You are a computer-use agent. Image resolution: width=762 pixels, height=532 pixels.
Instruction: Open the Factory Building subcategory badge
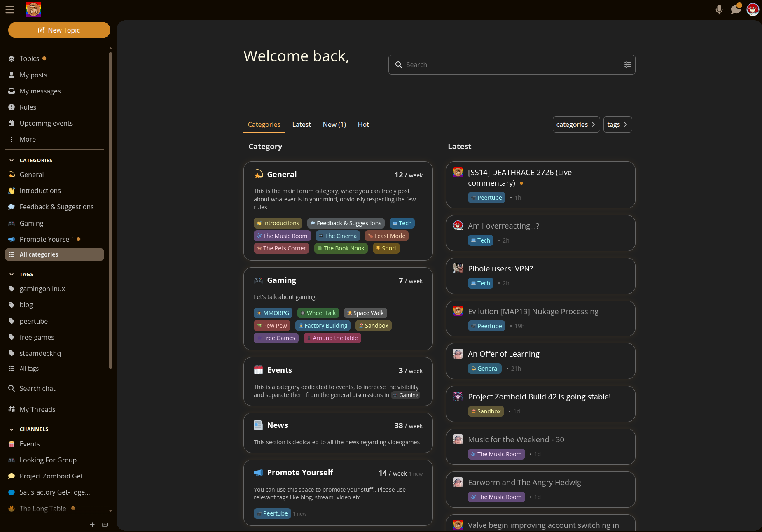[323, 326]
